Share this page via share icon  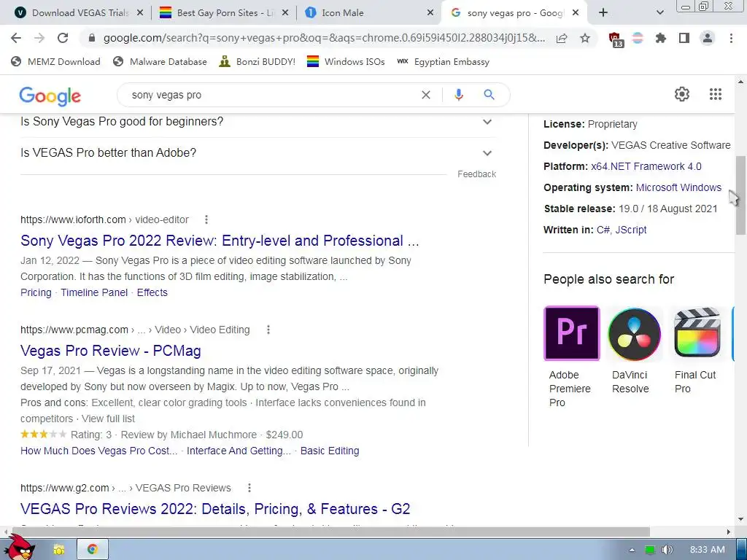point(562,38)
